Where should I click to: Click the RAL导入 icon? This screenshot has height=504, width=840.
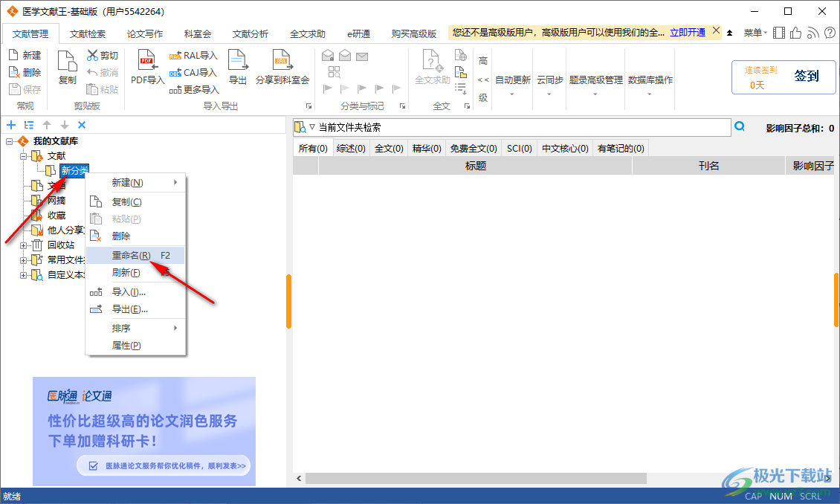click(175, 56)
